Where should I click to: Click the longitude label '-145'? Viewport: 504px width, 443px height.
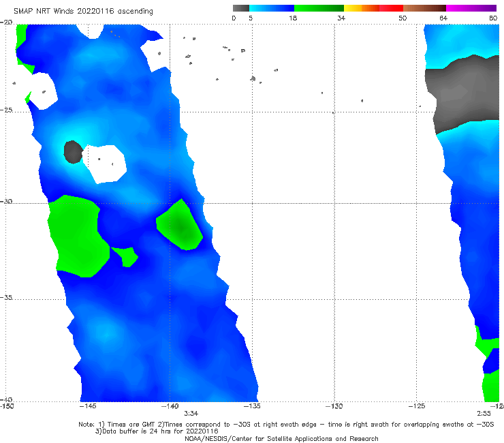[x=88, y=406]
